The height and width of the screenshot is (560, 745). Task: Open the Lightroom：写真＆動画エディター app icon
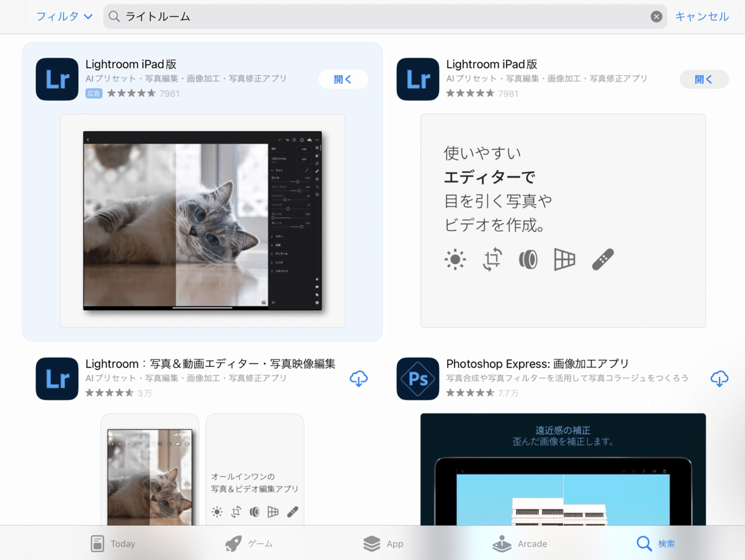pos(57,379)
